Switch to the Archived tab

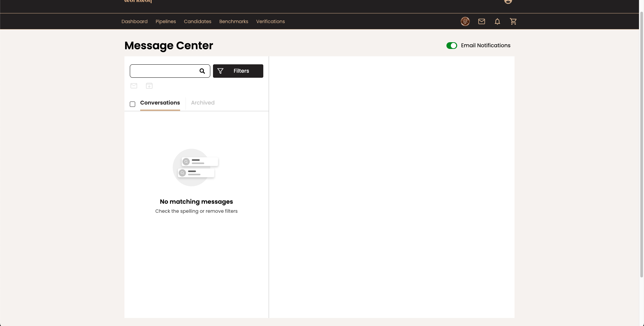coord(203,103)
